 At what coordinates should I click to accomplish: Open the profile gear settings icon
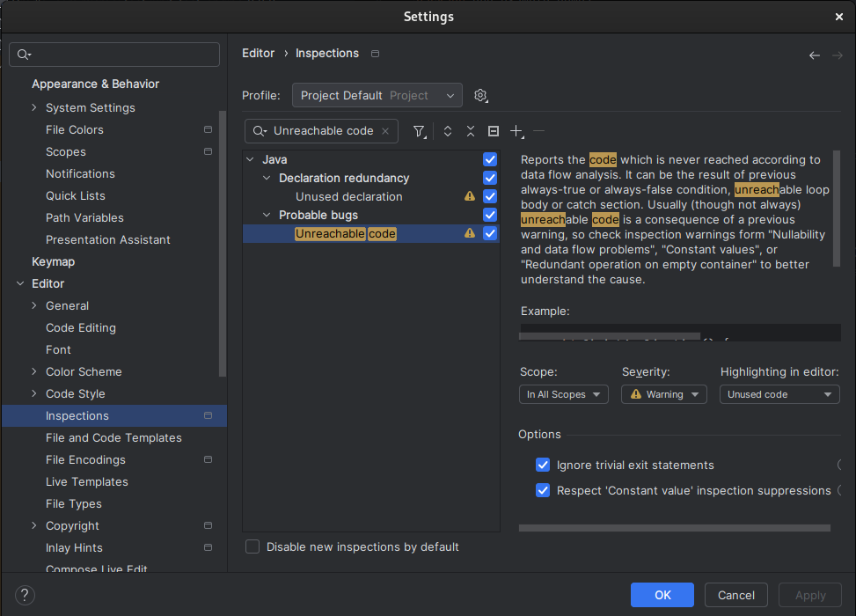point(480,95)
